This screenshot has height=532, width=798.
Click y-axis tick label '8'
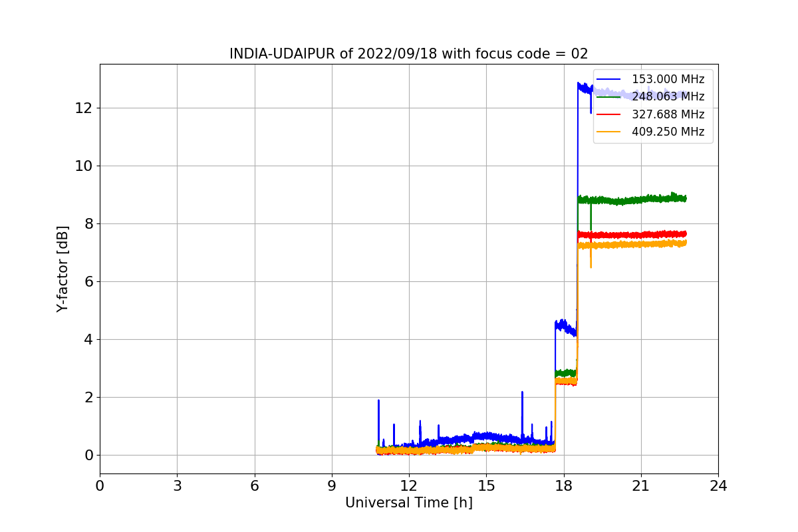88,223
